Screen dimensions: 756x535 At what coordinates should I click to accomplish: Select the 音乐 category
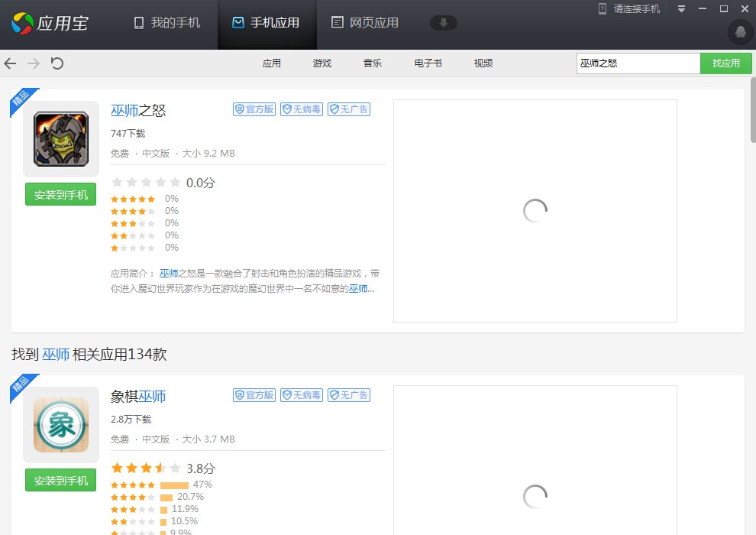coord(372,63)
